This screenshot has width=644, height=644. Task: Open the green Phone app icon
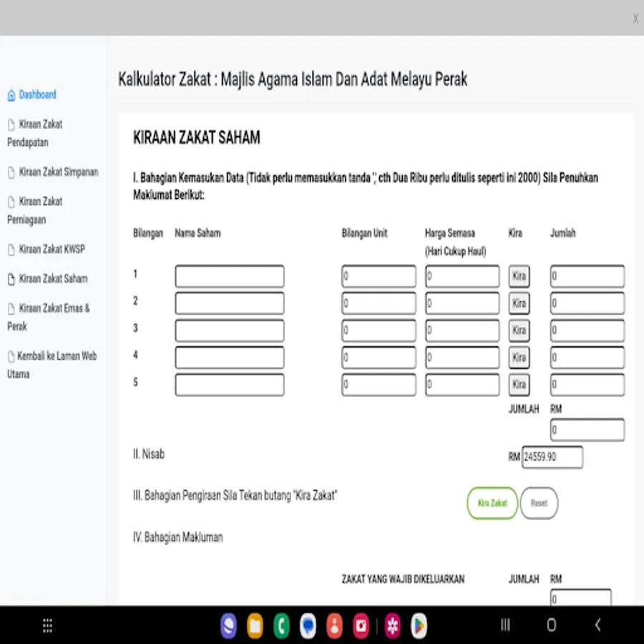(281, 625)
